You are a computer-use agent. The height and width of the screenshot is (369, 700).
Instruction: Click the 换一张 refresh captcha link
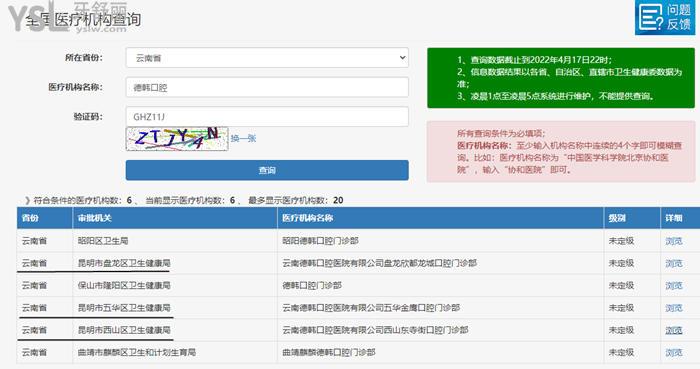[x=243, y=139]
